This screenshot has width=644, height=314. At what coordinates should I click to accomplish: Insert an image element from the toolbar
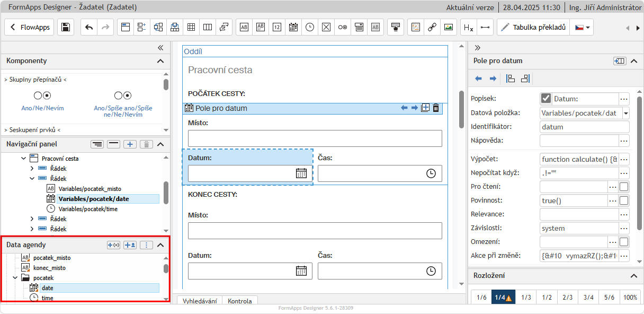448,27
